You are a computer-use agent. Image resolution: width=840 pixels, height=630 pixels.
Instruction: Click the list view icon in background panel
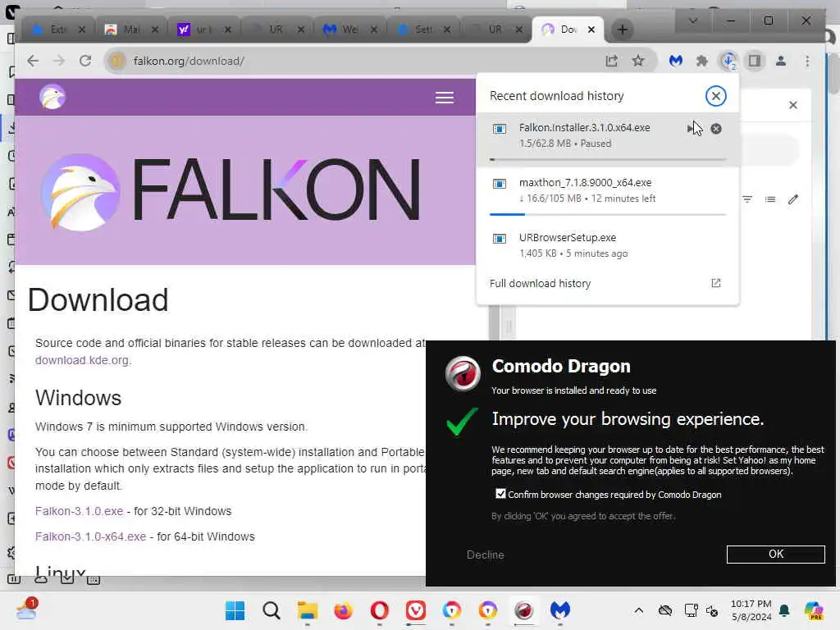769,199
